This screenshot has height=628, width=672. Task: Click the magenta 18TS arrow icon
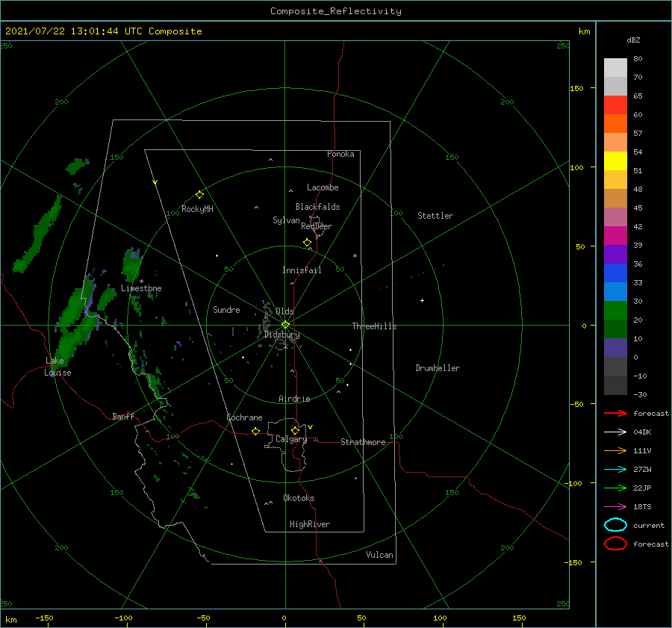tap(615, 507)
